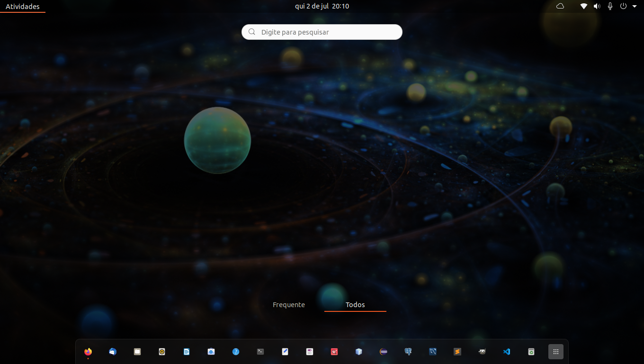The width and height of the screenshot is (644, 364).
Task: Open Thunderbird mail from the dock
Action: 113,352
